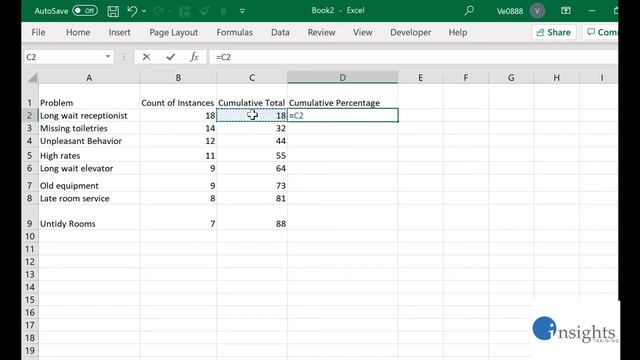Open Ribbon Display Options icon

pyautogui.click(x=566, y=11)
